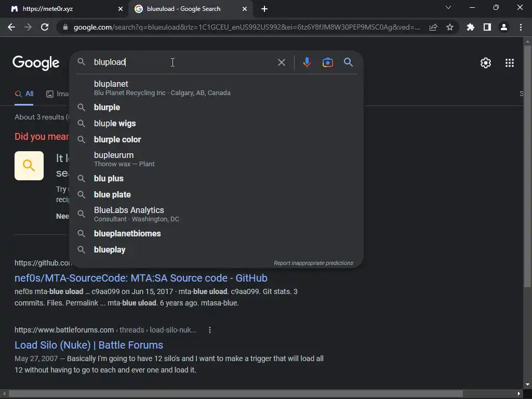Click the horizontal scrollbar thumb
Image resolution: width=532 pixels, height=399 pixels.
click(236, 394)
